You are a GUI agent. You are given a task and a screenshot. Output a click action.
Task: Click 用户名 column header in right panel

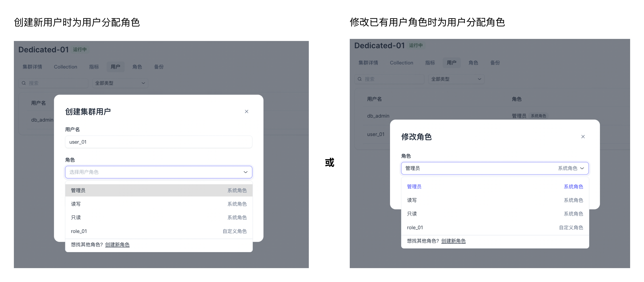pyautogui.click(x=374, y=99)
